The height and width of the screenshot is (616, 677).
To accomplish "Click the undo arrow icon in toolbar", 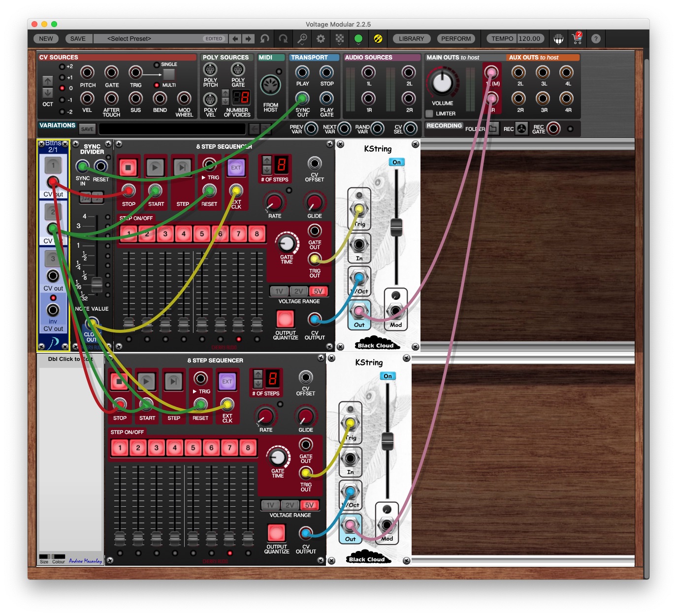I will click(265, 38).
